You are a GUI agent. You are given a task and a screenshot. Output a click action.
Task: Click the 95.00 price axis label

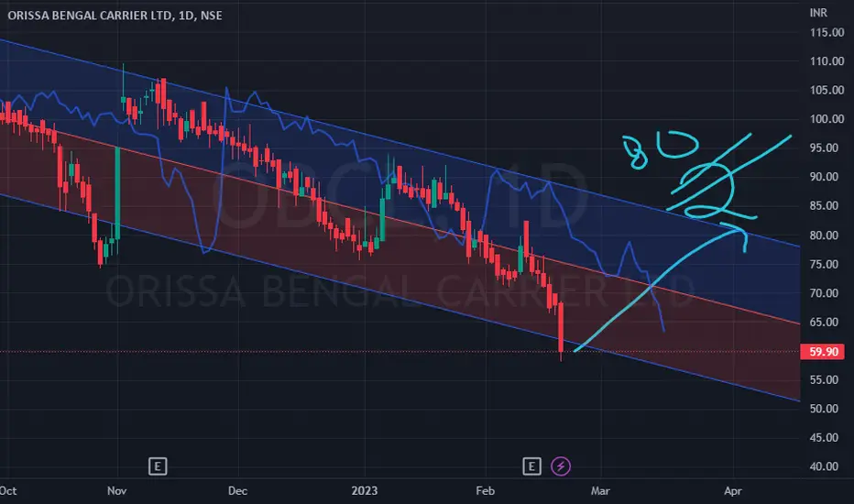[824, 148]
